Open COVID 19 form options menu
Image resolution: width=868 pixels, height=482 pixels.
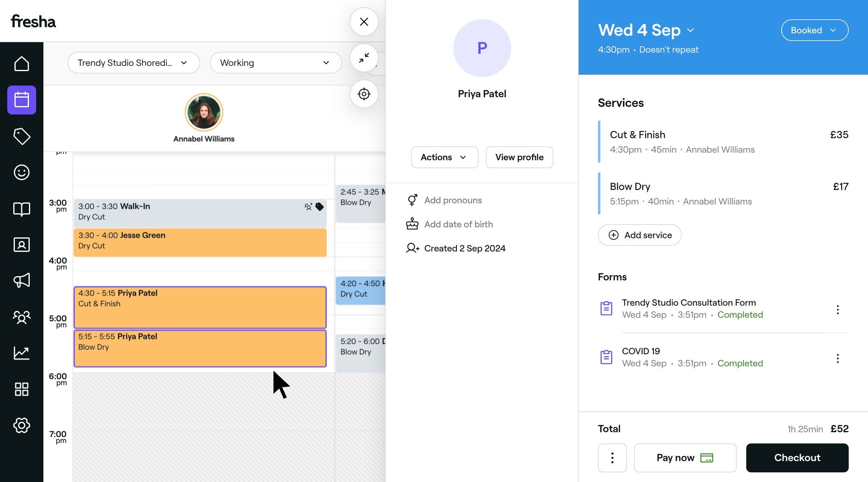coord(837,358)
